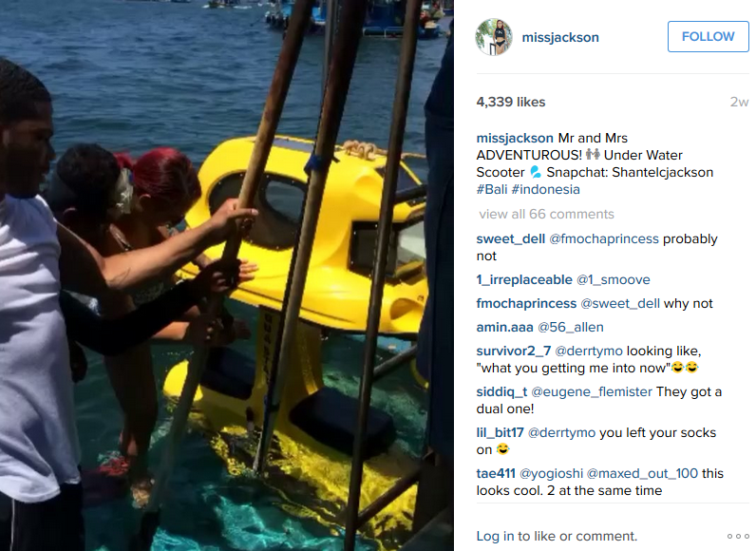Open commenter sweet_dell's profile
Viewport: 756px width, 551px height.
[x=511, y=239]
